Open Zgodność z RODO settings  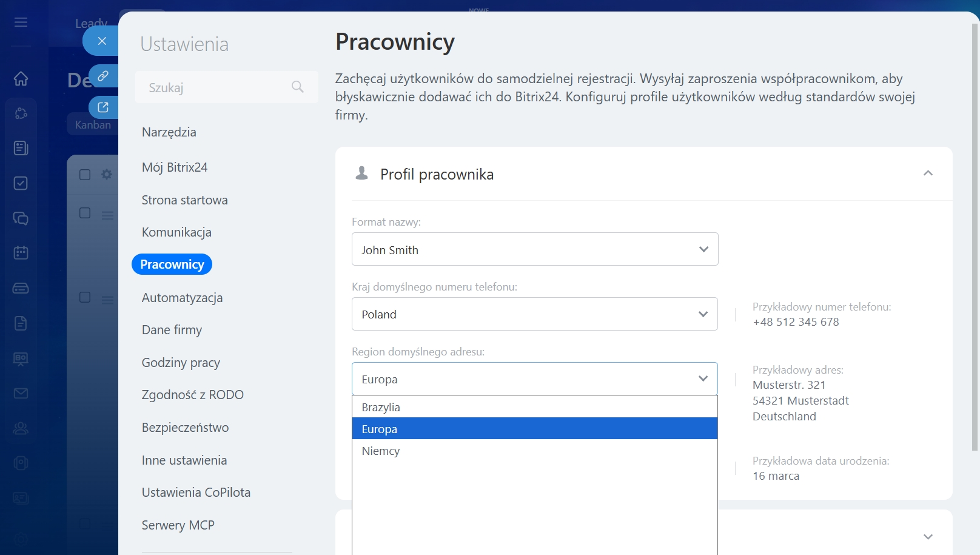tap(192, 395)
